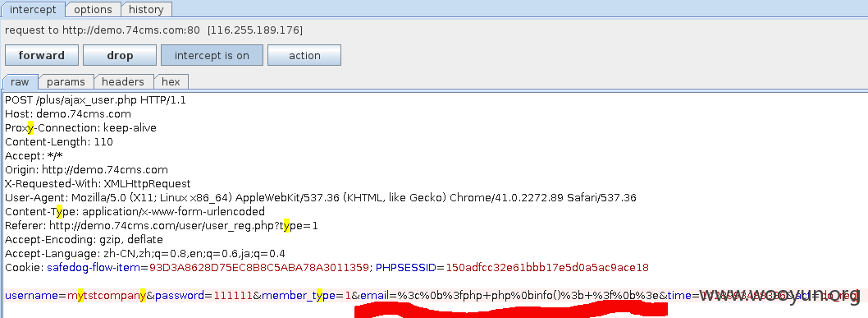
Task: Open the options tab
Action: pyautogui.click(x=93, y=9)
